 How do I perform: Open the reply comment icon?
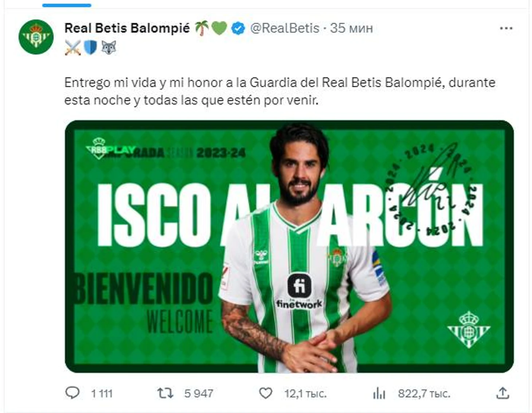coord(72,393)
